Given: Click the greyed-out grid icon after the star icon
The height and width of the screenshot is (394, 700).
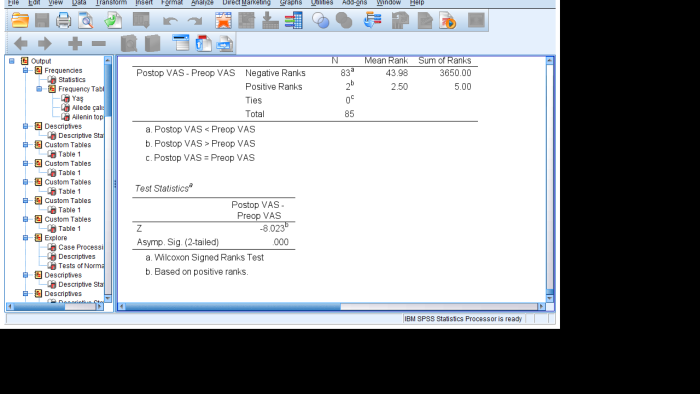Looking at the screenshot, I should (x=246, y=21).
